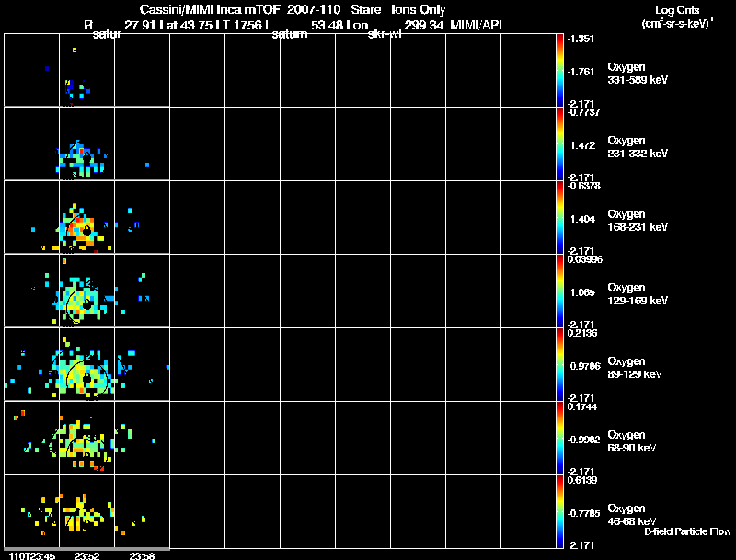Click the Oxygen 68-90 keV label

[632, 441]
